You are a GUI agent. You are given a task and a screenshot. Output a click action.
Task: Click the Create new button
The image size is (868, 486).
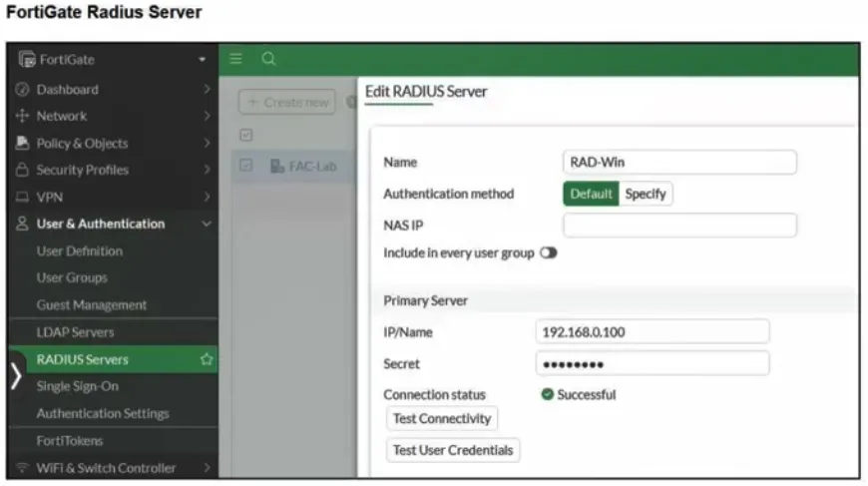click(x=287, y=103)
